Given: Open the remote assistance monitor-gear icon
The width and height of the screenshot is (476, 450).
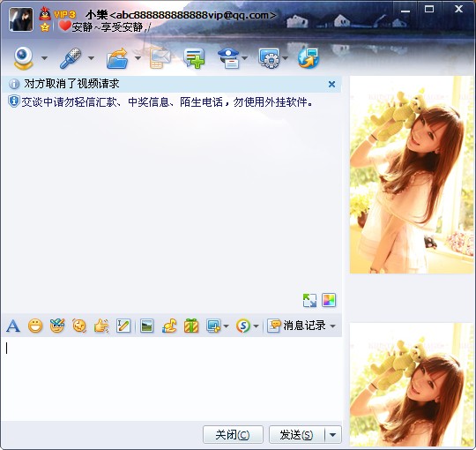Looking at the screenshot, I should click(269, 58).
